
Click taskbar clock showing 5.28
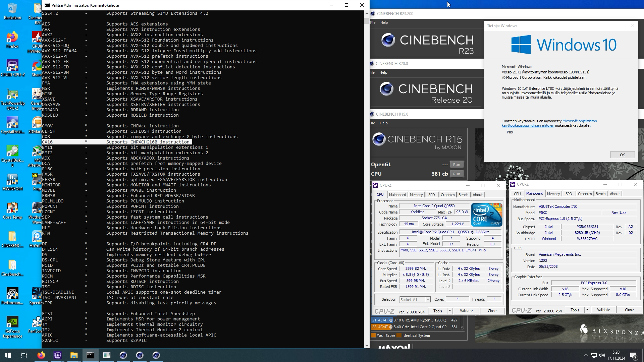click(616, 355)
